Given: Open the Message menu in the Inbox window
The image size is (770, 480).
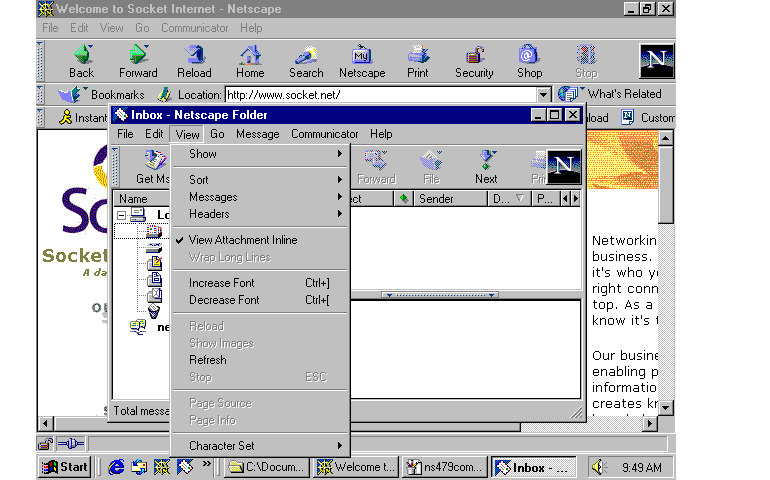Looking at the screenshot, I should 257,134.
